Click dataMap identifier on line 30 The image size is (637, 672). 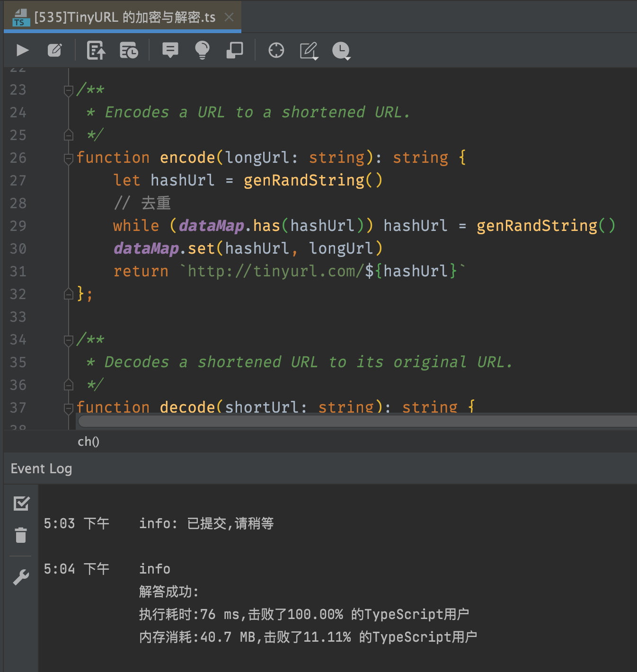[146, 248]
